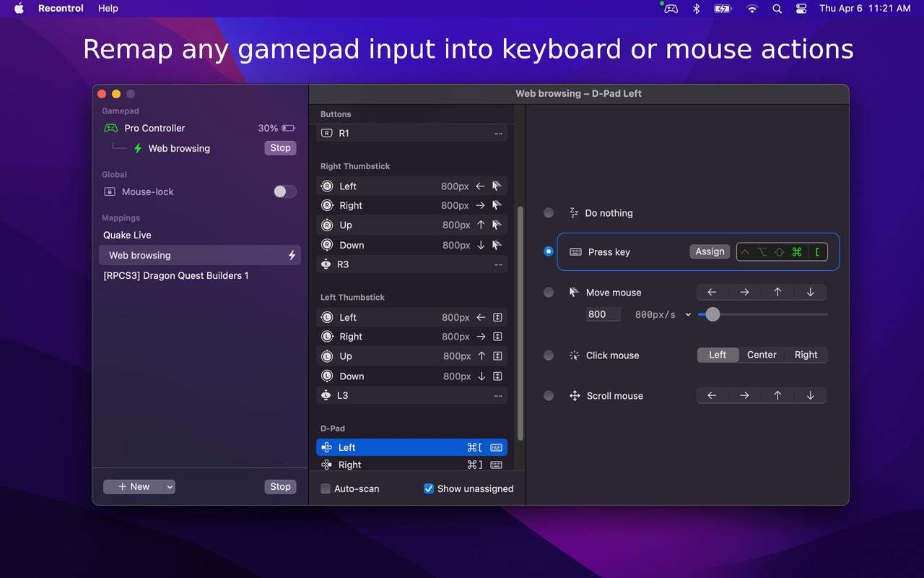This screenshot has width=924, height=578.
Task: Click the R1 button icon
Action: pyautogui.click(x=327, y=133)
